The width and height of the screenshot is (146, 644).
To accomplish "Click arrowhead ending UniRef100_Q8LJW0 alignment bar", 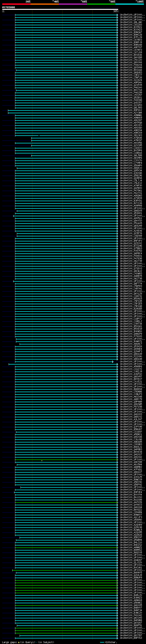I will coord(117,22).
